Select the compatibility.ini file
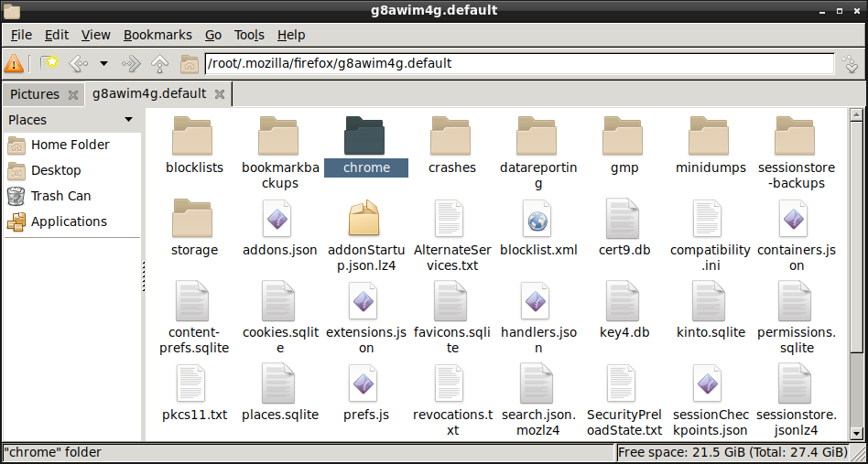 click(x=711, y=235)
